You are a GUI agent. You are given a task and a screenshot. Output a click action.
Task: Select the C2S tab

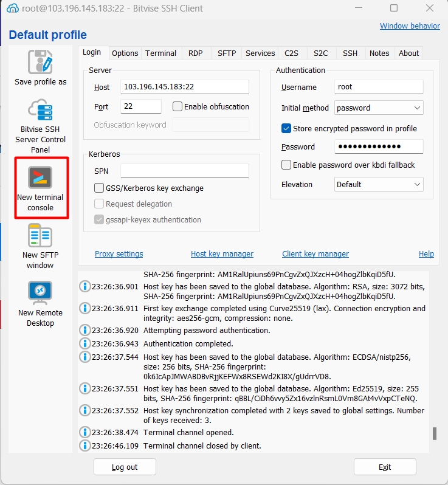(x=291, y=53)
